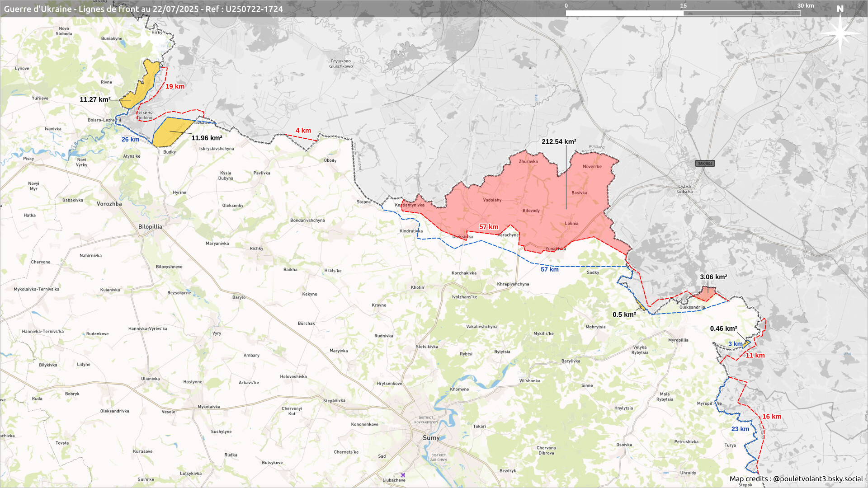Click the Vorozhba town label

pyautogui.click(x=109, y=204)
